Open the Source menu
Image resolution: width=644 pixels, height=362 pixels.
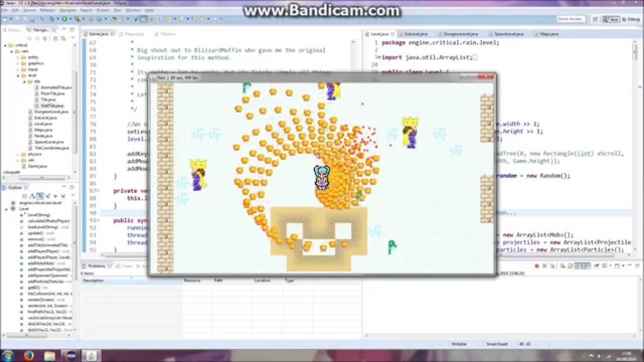[x=29, y=10]
